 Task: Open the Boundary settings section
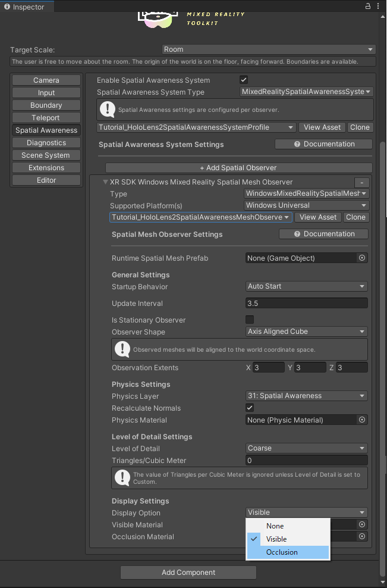pos(46,105)
